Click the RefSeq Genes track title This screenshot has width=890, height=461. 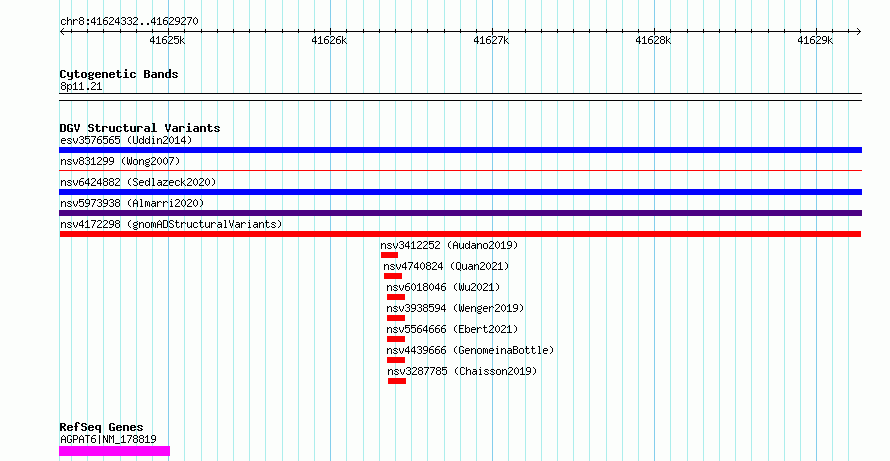click(x=102, y=428)
